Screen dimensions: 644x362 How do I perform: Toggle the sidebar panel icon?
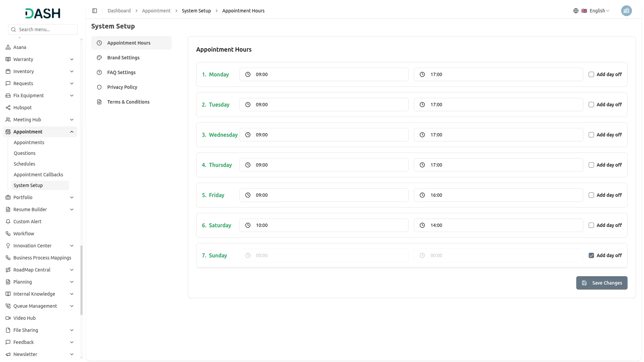95,11
